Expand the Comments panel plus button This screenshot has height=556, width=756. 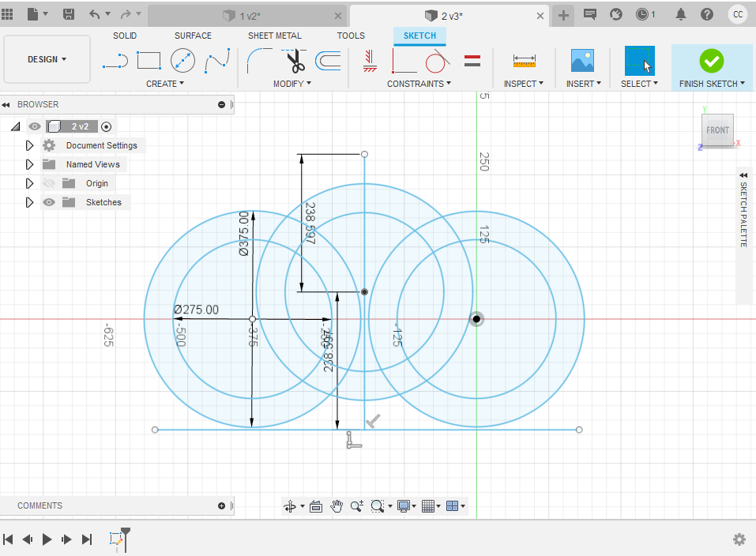tap(221, 505)
